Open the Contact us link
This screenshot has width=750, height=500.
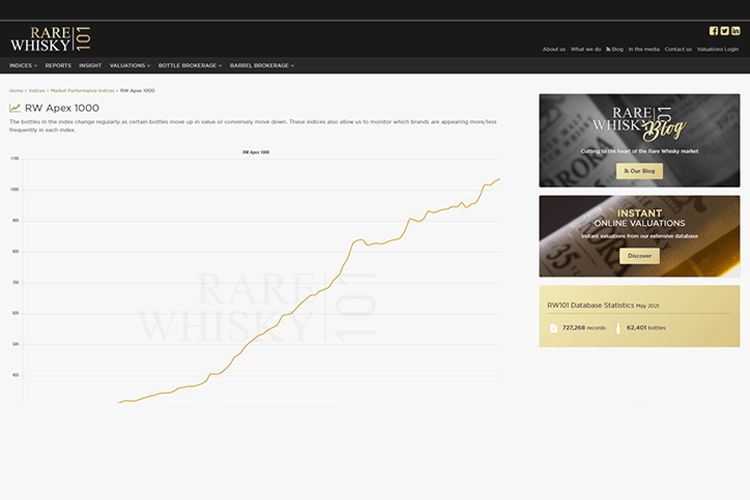(x=678, y=49)
